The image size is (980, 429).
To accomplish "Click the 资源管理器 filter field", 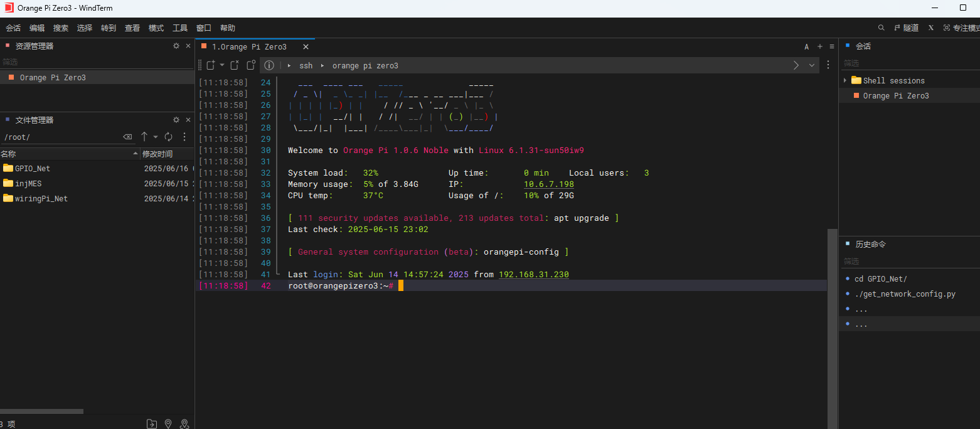I will [x=97, y=62].
